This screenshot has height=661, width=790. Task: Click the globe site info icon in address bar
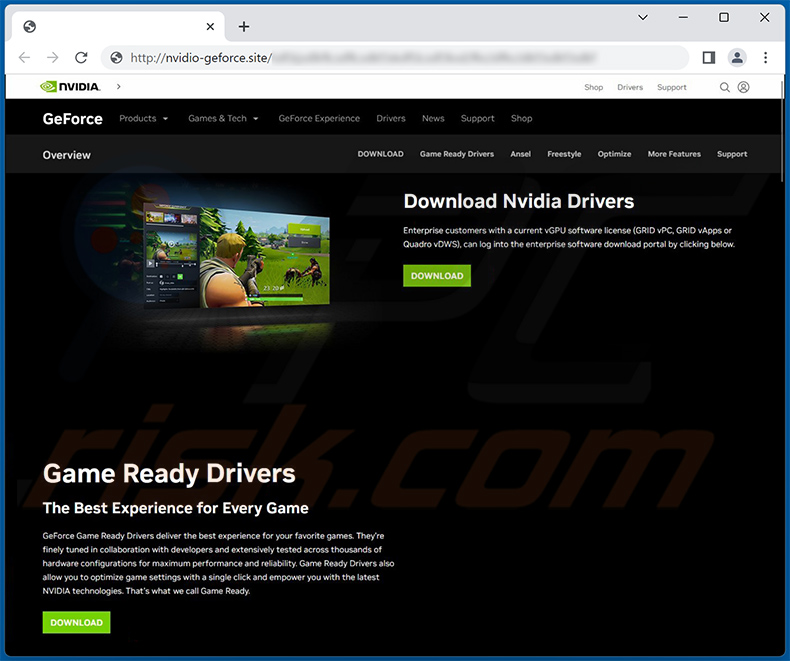(x=116, y=57)
